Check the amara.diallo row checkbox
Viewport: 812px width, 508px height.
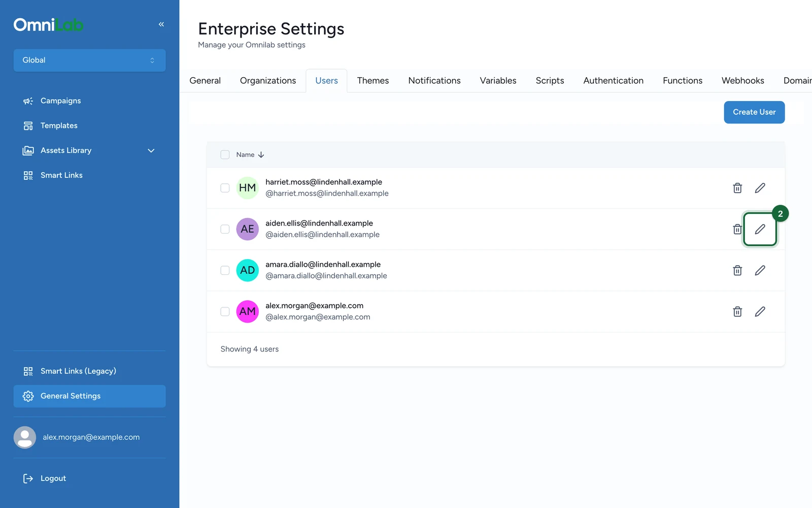pos(225,270)
